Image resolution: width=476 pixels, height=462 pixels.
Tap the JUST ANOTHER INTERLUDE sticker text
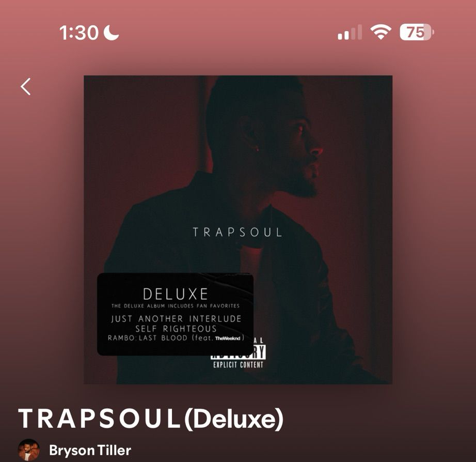click(176, 318)
